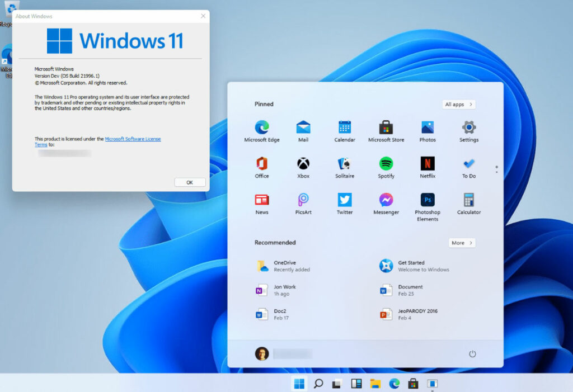This screenshot has width=573, height=392.
Task: Open the Solitaire game
Action: (345, 167)
